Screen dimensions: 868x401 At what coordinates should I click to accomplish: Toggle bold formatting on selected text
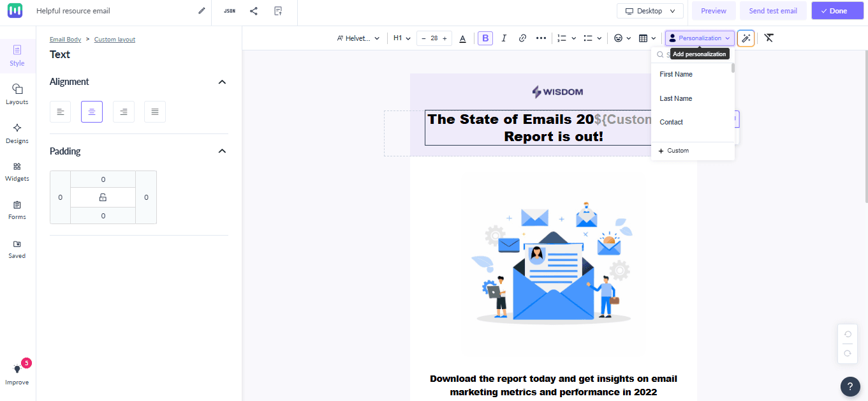tap(485, 38)
